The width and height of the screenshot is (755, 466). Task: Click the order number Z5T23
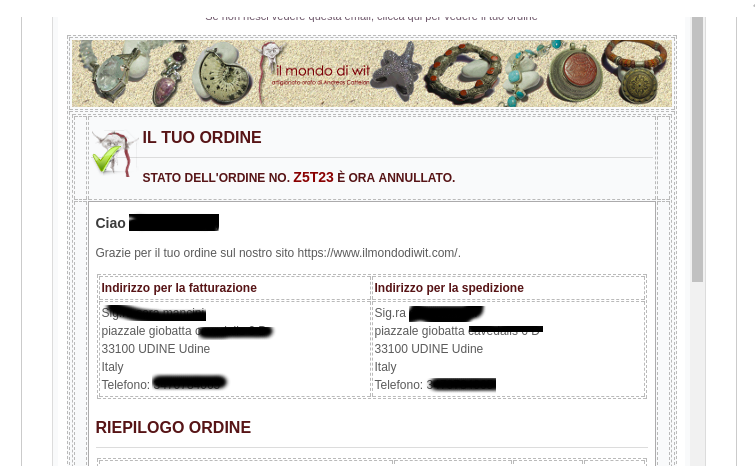pos(313,178)
